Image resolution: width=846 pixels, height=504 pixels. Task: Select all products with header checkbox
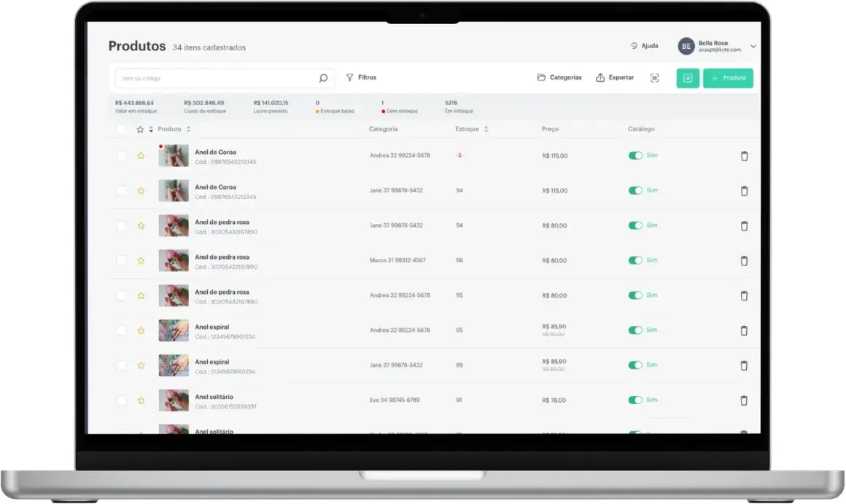(x=121, y=129)
